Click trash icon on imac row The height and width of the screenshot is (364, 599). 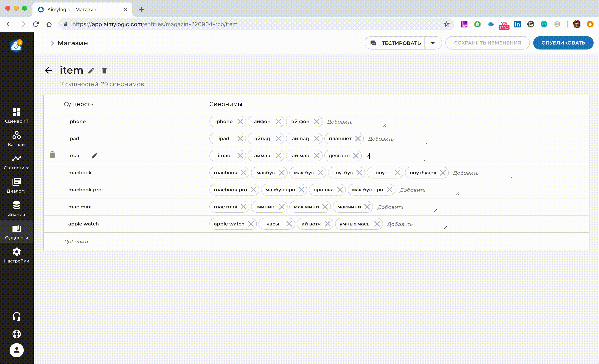click(x=52, y=155)
